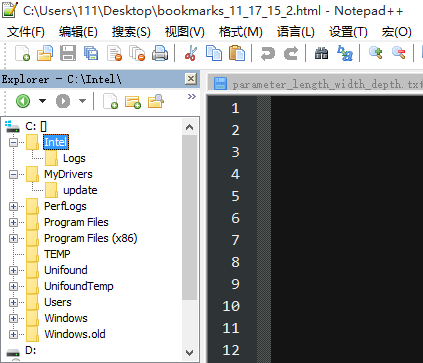
Task: Create new file in Explorer panel
Action: (110, 101)
